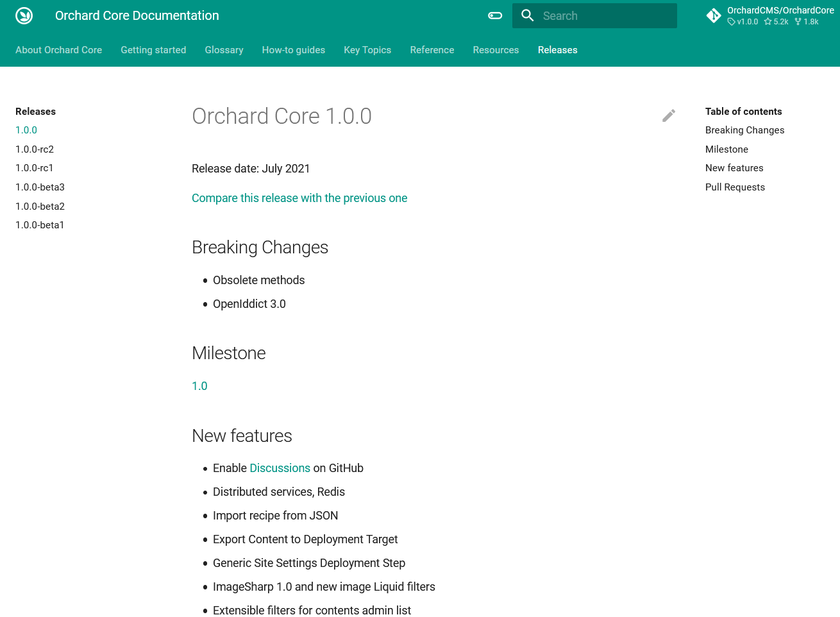Click the 'OpenIddict 3.0' list item

249,304
